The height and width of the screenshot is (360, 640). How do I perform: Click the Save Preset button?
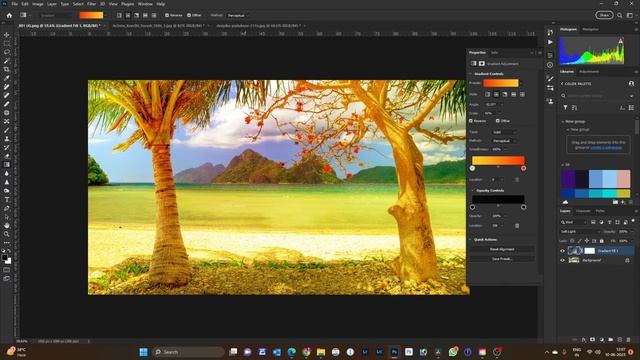click(x=502, y=259)
